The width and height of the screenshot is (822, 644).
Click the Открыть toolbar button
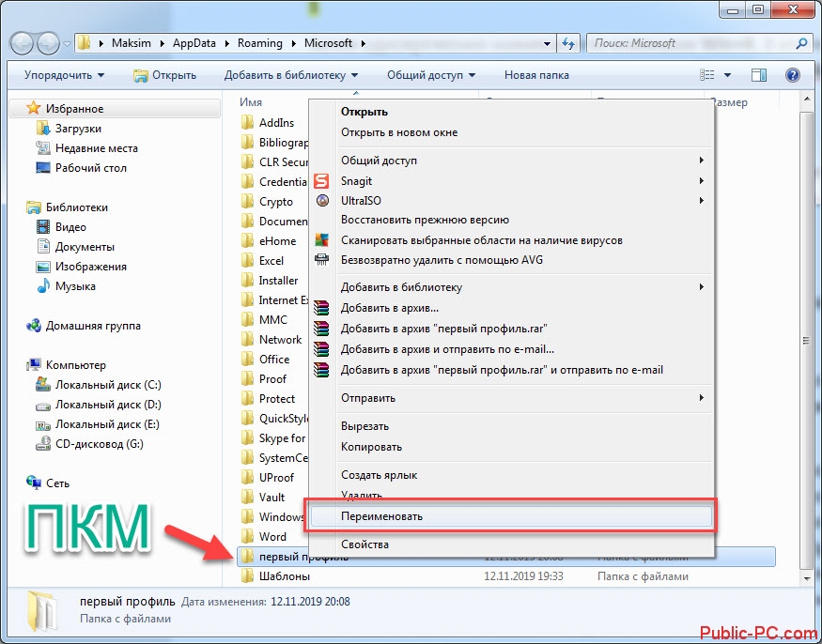point(164,75)
